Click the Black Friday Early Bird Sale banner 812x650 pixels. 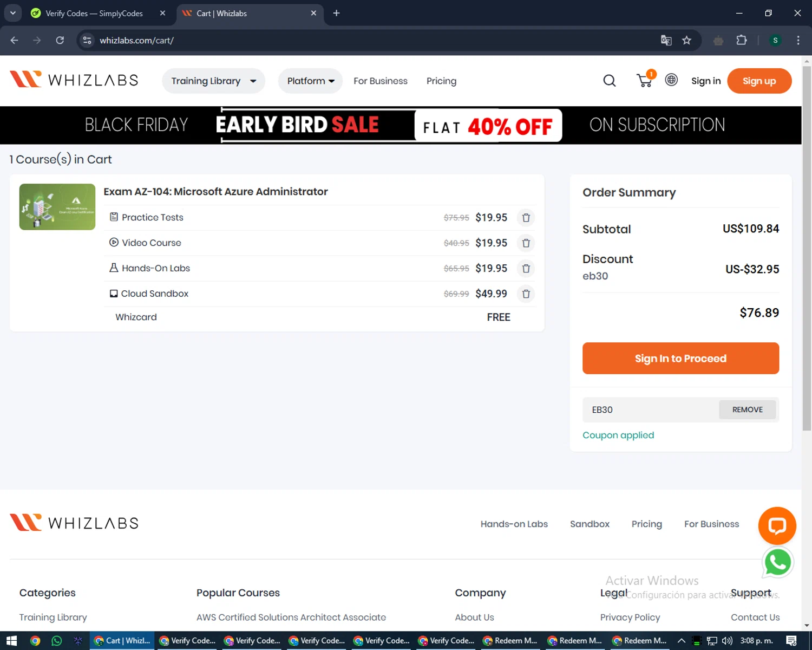pos(401,125)
